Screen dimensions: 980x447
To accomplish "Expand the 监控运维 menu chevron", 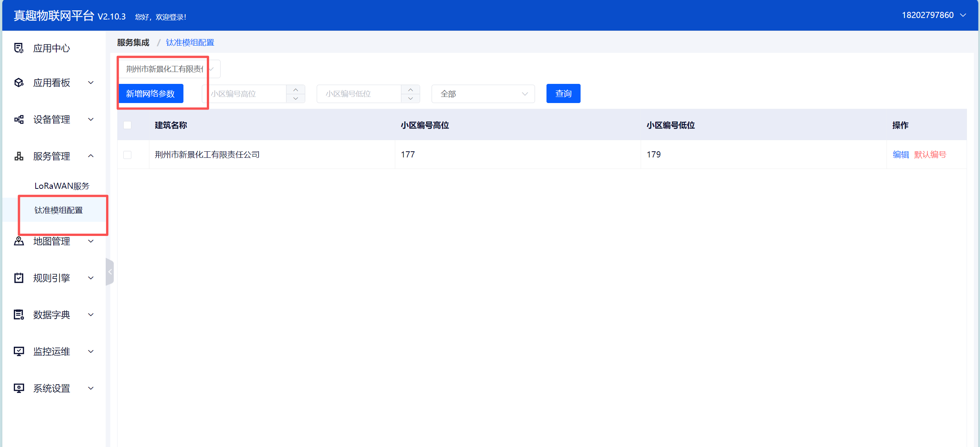I will pyautogui.click(x=91, y=351).
